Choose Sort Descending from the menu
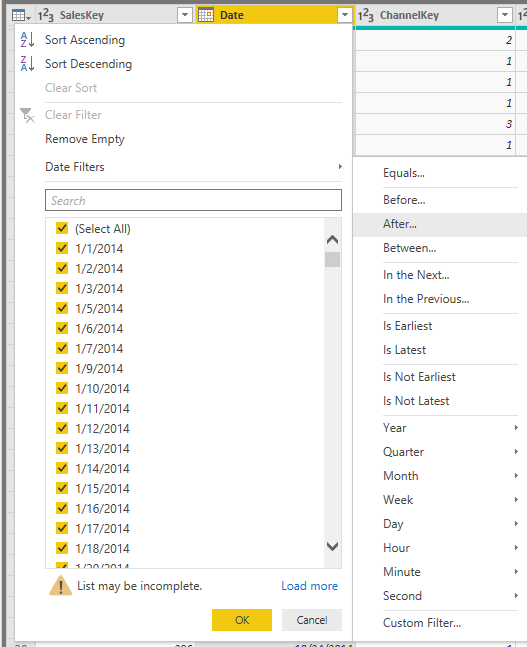This screenshot has width=527, height=647. pyautogui.click(x=88, y=64)
